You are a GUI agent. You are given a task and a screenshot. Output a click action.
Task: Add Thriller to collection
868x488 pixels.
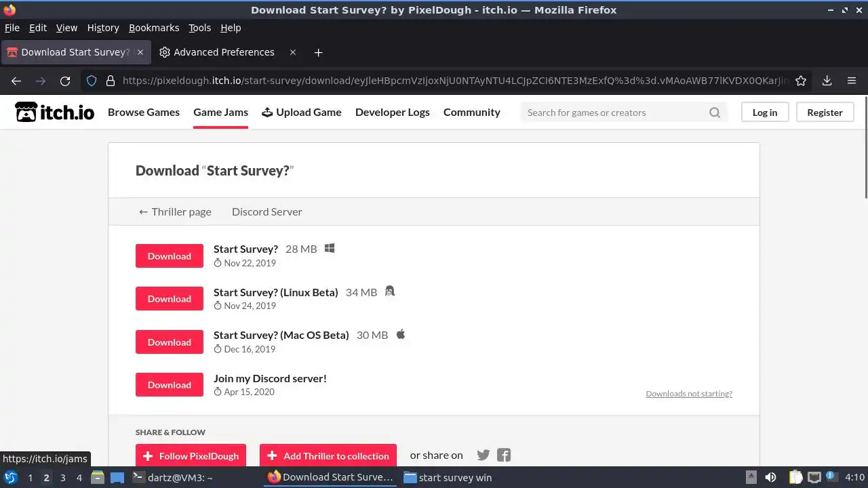point(328,456)
